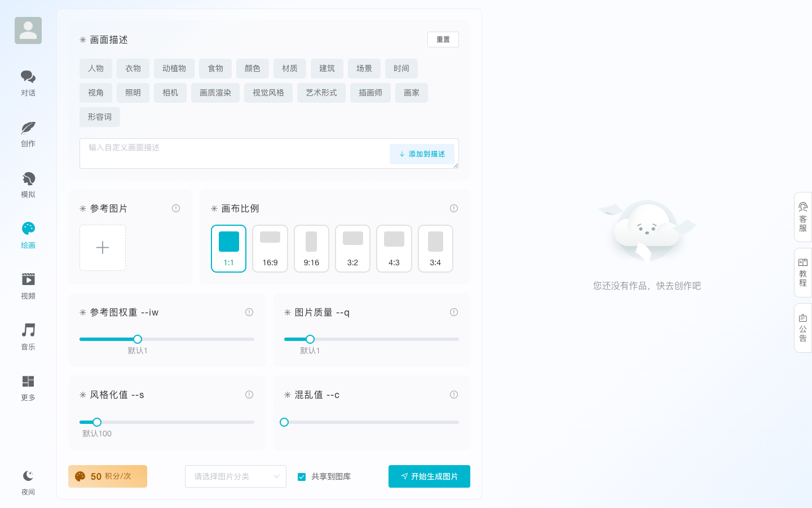Screen dimensions: 812x508
Task: Click the info icon next to 参考图片
Action: tap(176, 208)
